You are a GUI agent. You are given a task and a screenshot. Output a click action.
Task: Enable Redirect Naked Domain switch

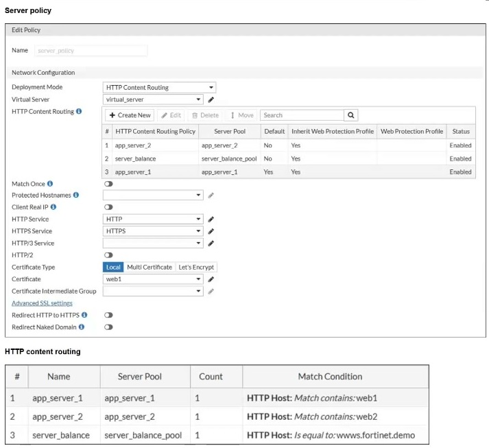pos(108,327)
